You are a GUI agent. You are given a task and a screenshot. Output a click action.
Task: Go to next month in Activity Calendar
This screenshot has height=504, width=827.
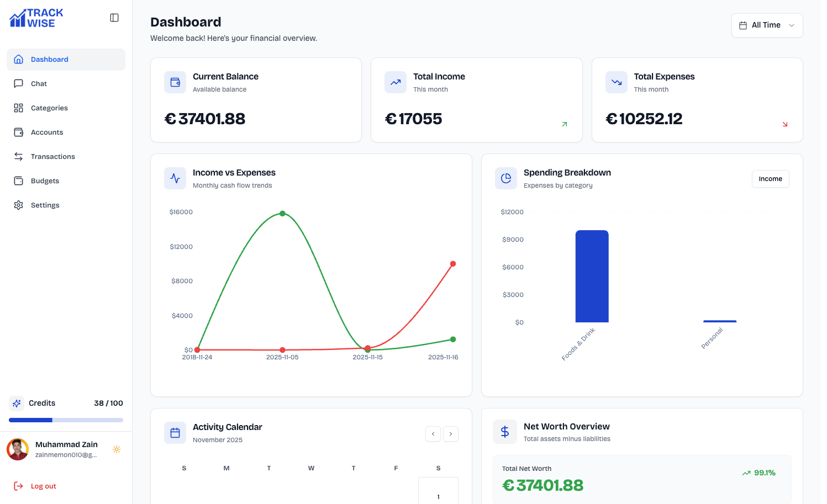click(451, 434)
